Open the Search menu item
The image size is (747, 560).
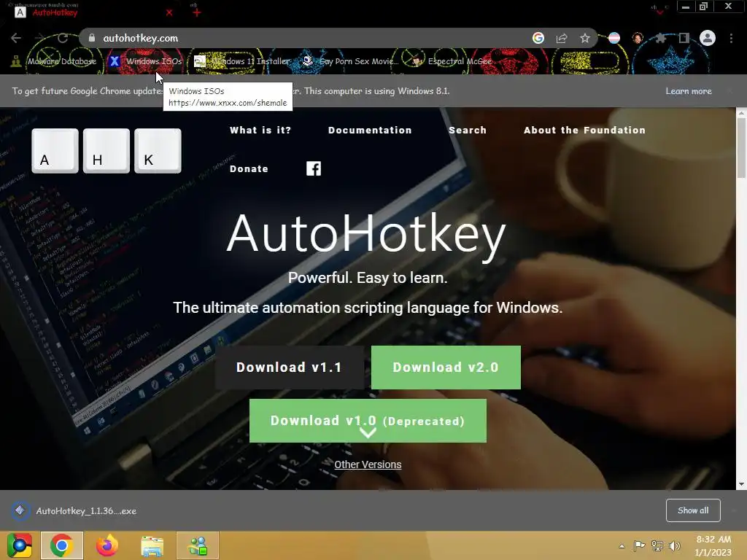coord(468,130)
